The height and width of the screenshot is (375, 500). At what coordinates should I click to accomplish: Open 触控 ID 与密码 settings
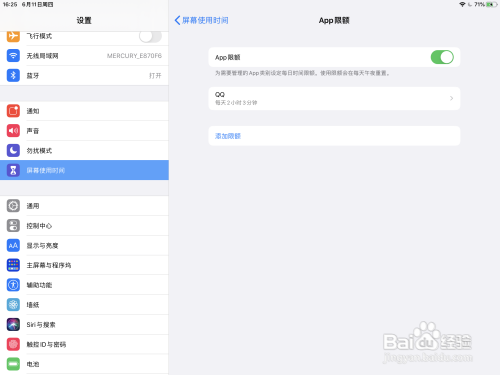click(x=84, y=344)
